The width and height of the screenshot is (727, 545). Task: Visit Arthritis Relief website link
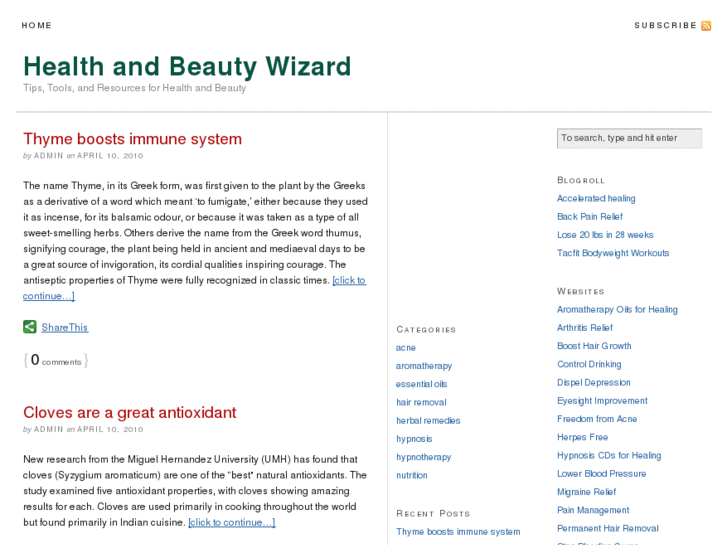tap(585, 327)
